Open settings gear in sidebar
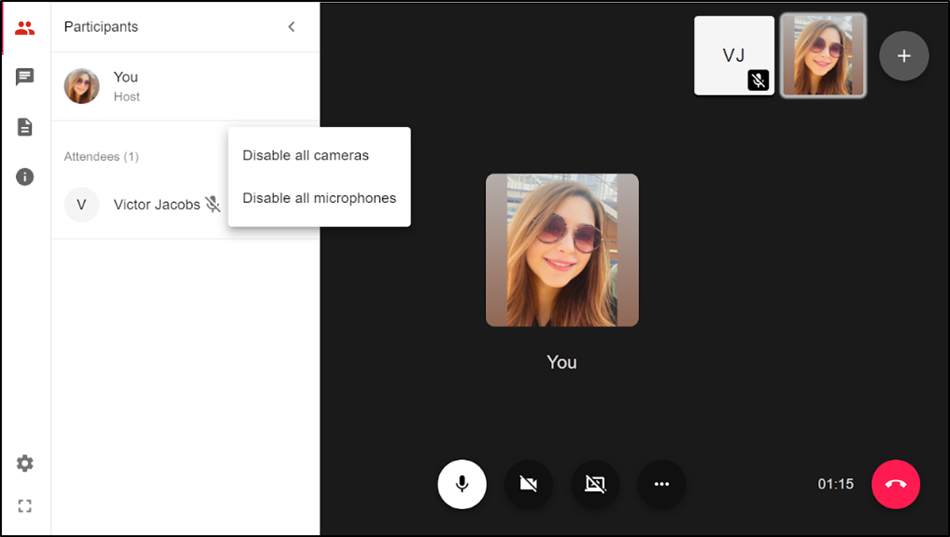Image resolution: width=950 pixels, height=537 pixels. click(25, 463)
